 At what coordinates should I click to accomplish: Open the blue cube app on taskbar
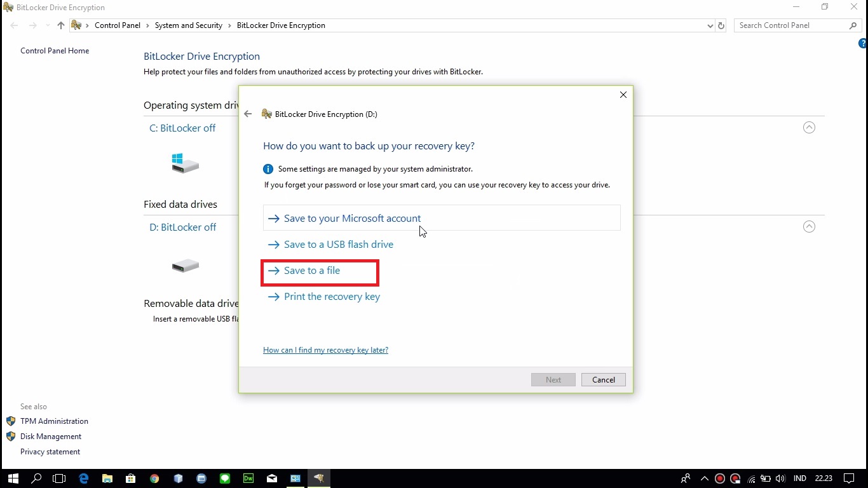178,478
